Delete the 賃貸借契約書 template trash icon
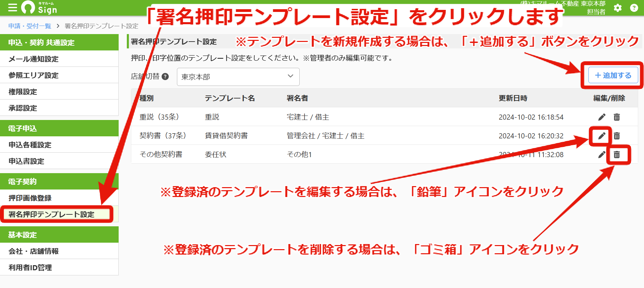This screenshot has width=644, height=288. (617, 136)
